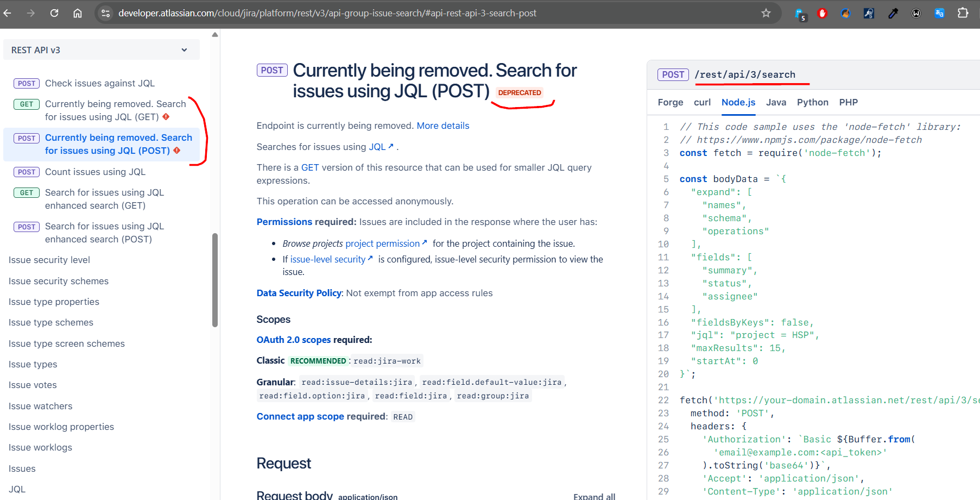The width and height of the screenshot is (980, 500).
Task: Switch to the Python code sample tab
Action: [812, 102]
